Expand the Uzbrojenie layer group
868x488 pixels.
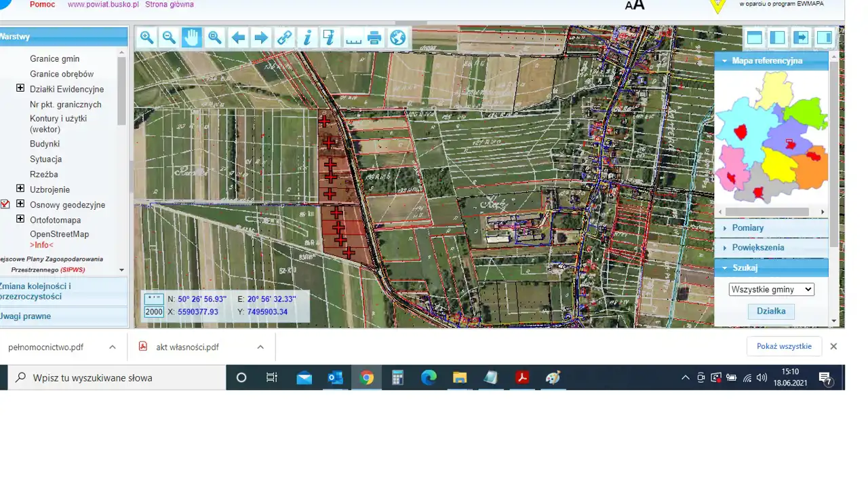tap(20, 189)
